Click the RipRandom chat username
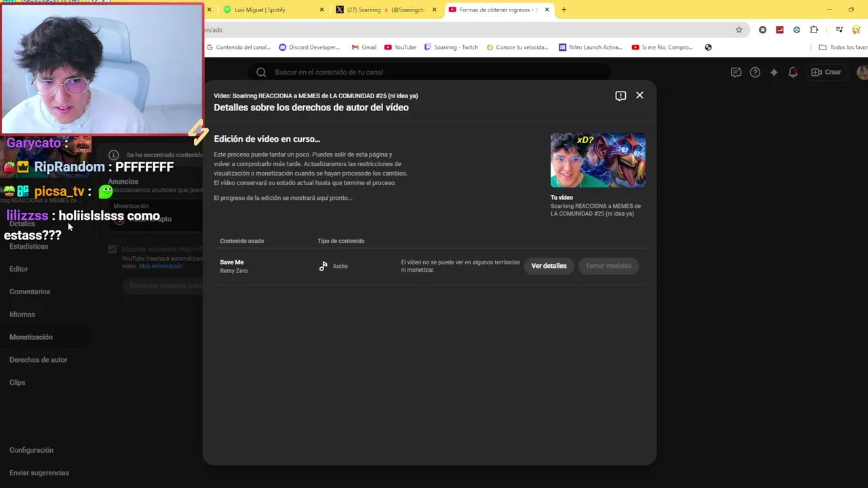The width and height of the screenshot is (868, 488). point(70,167)
